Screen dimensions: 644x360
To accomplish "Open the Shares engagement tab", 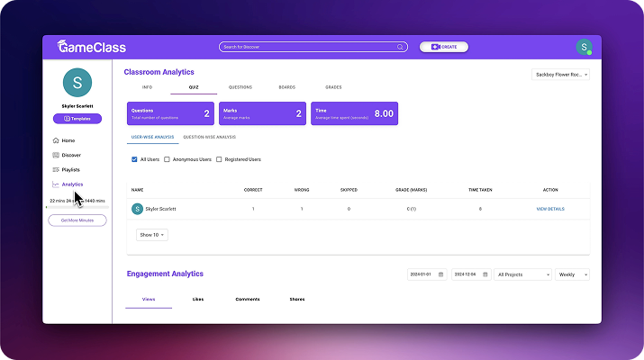I will pyautogui.click(x=297, y=299).
